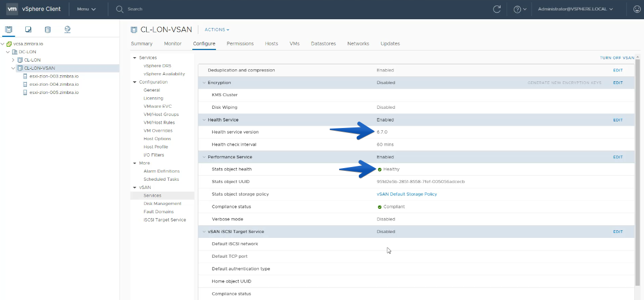
Task: Collapse the Health Service row
Action: [x=204, y=120]
